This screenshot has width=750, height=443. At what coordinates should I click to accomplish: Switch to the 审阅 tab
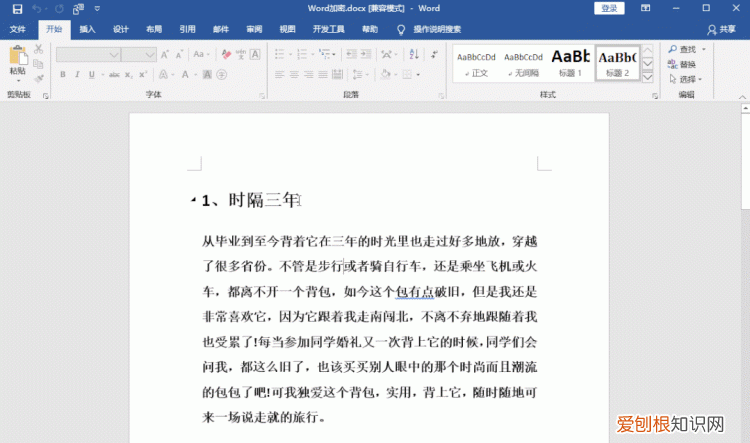[254, 30]
